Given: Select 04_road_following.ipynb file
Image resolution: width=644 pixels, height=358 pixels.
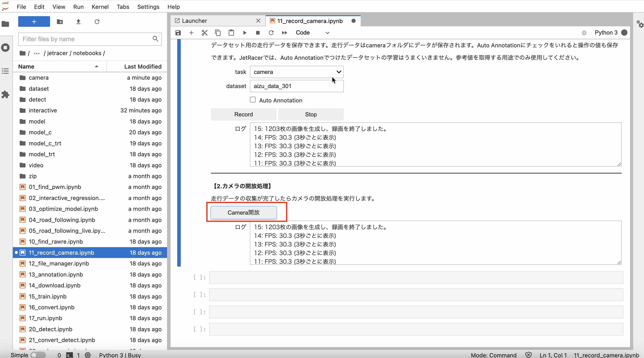Looking at the screenshot, I should click(90, 220).
